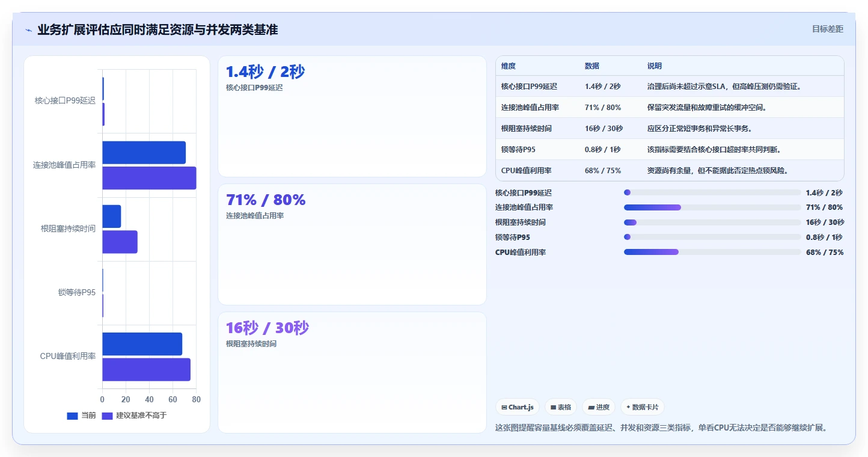Click the 当前 bar for CPU峰值利用率 in the chart

pos(142,344)
